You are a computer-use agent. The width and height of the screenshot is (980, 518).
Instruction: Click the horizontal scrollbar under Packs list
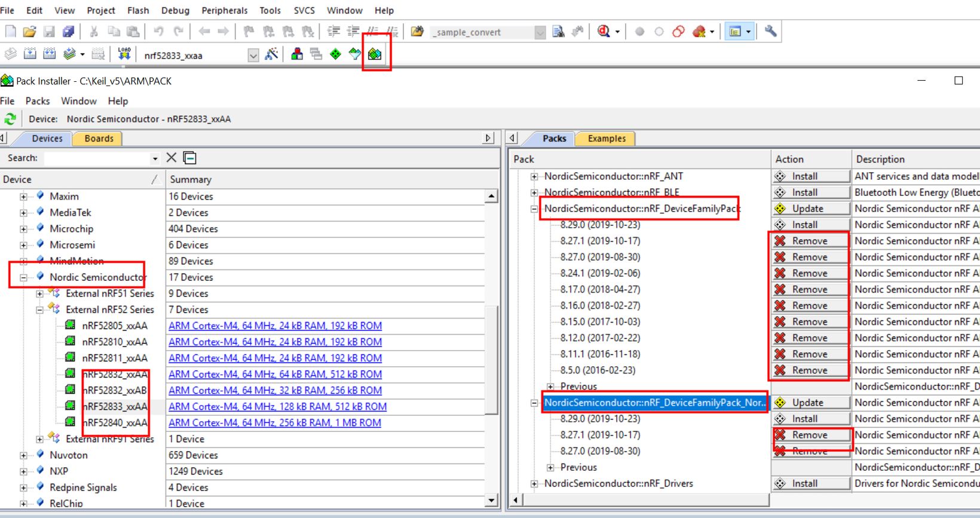(x=639, y=500)
